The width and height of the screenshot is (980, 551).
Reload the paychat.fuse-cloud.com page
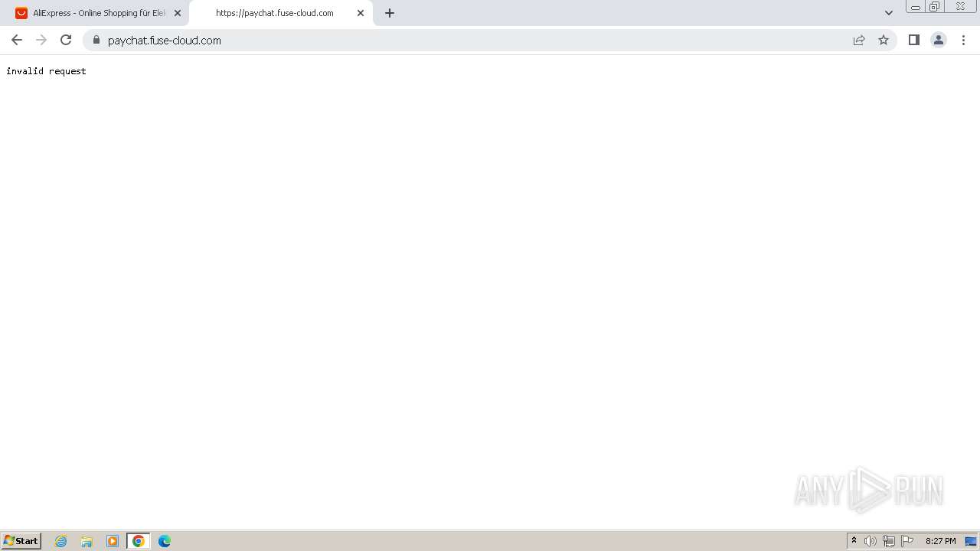(66, 40)
